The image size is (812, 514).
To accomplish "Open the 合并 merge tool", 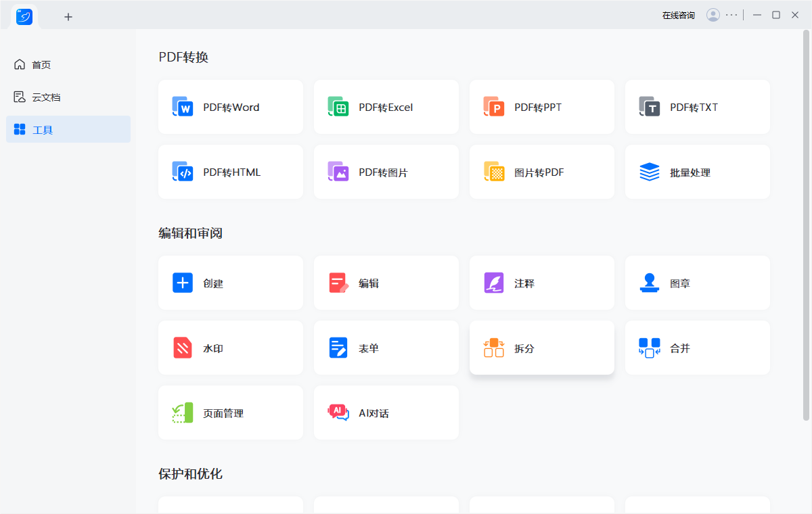I will 697,348.
